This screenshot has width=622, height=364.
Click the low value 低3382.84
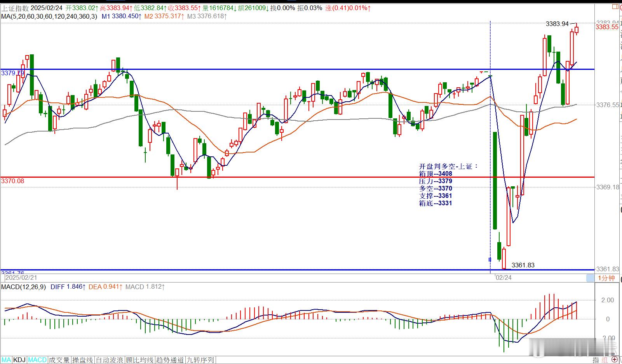point(150,8)
